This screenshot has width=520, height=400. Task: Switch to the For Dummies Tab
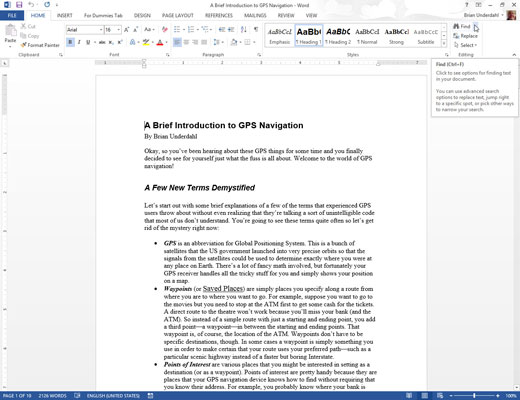[x=103, y=15]
